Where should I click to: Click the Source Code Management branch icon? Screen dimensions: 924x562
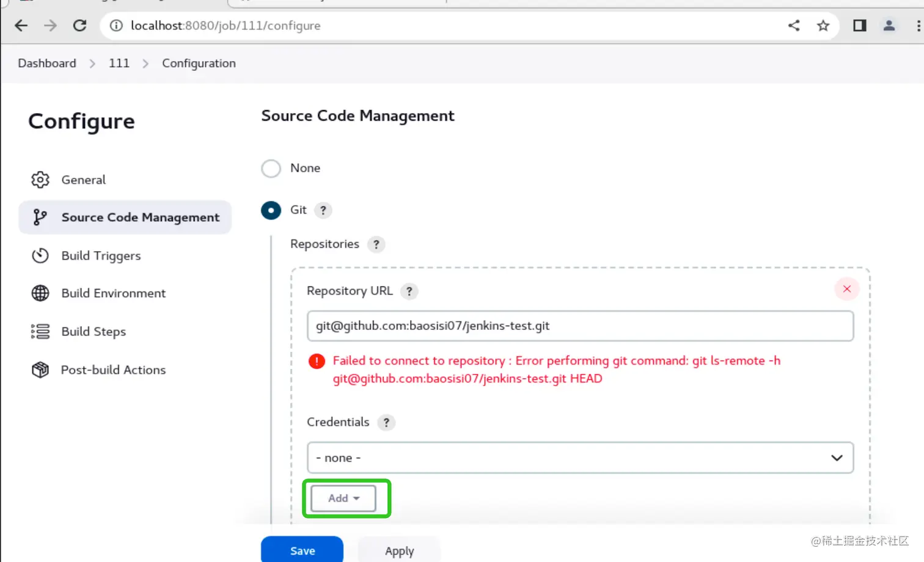click(x=40, y=217)
